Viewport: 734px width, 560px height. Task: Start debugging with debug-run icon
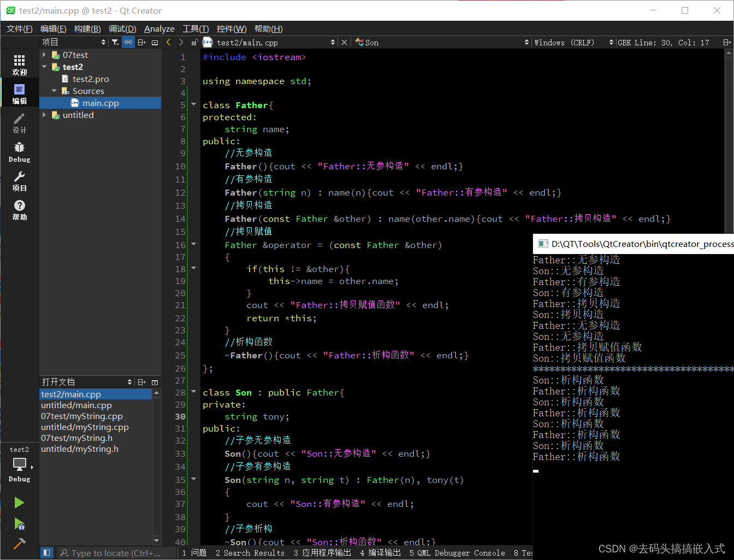tap(19, 524)
